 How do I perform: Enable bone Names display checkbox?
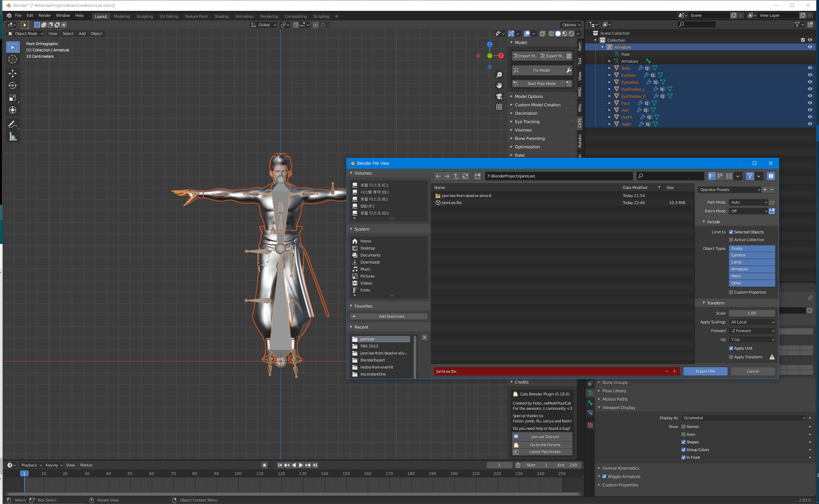[683, 427]
